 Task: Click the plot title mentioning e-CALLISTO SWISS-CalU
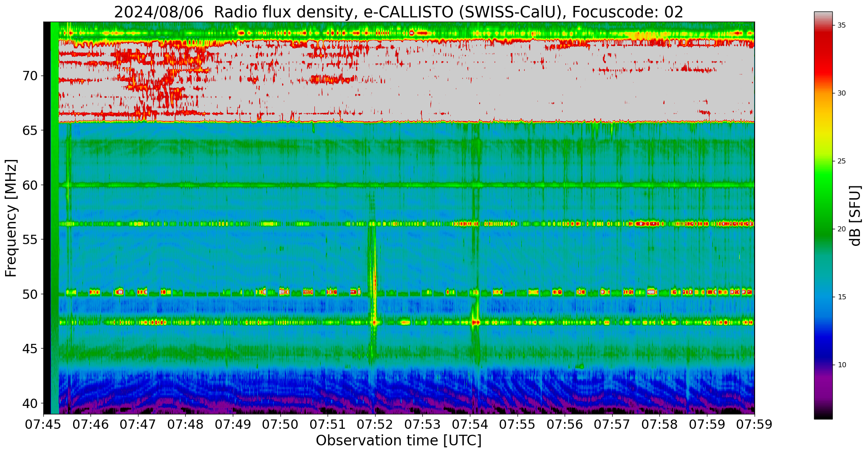click(x=399, y=12)
